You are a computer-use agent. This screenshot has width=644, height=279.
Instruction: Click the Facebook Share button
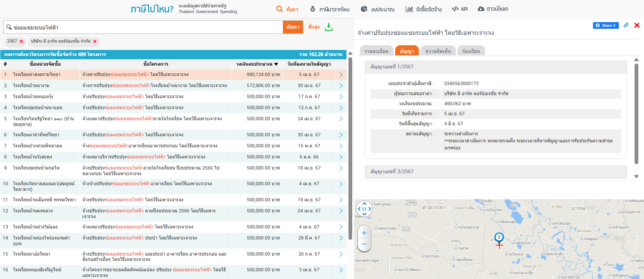coord(605,25)
